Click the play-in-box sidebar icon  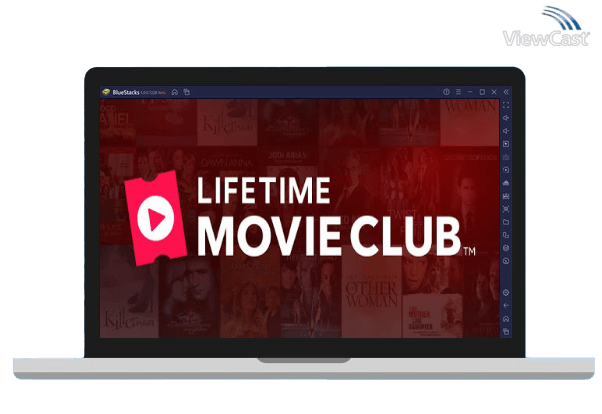pos(506,144)
